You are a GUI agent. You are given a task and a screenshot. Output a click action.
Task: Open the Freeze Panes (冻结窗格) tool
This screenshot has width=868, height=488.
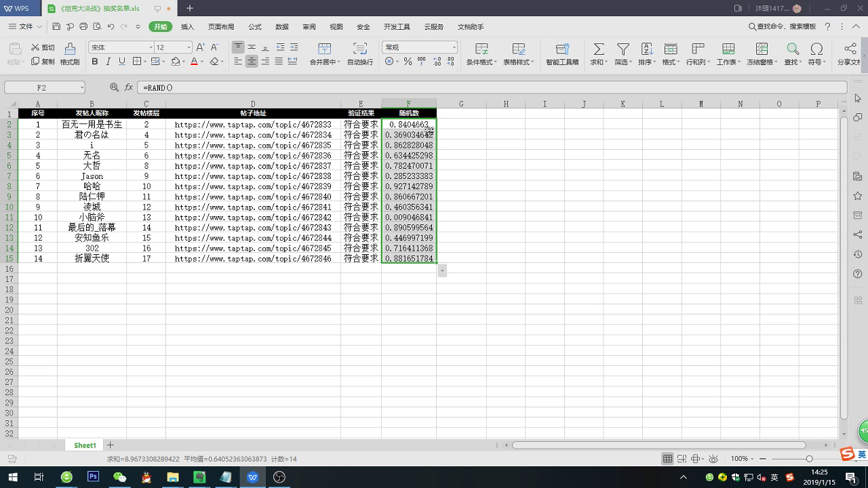(x=761, y=49)
